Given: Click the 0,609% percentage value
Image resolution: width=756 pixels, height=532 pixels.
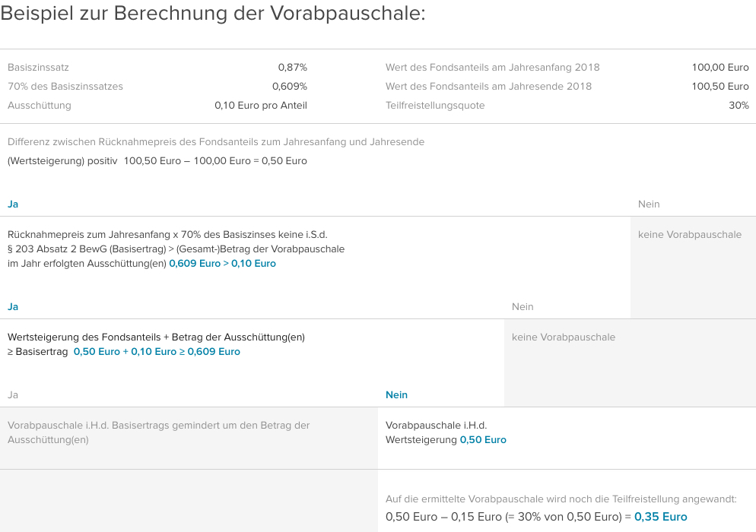Looking at the screenshot, I should pos(289,87).
